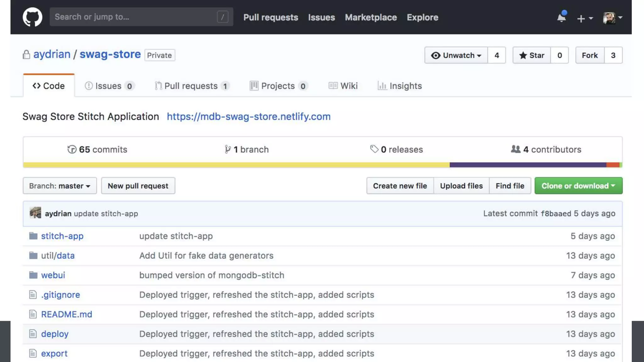Image resolution: width=644 pixels, height=362 pixels.
Task: Open the aydrian owner profile link
Action: [52, 54]
